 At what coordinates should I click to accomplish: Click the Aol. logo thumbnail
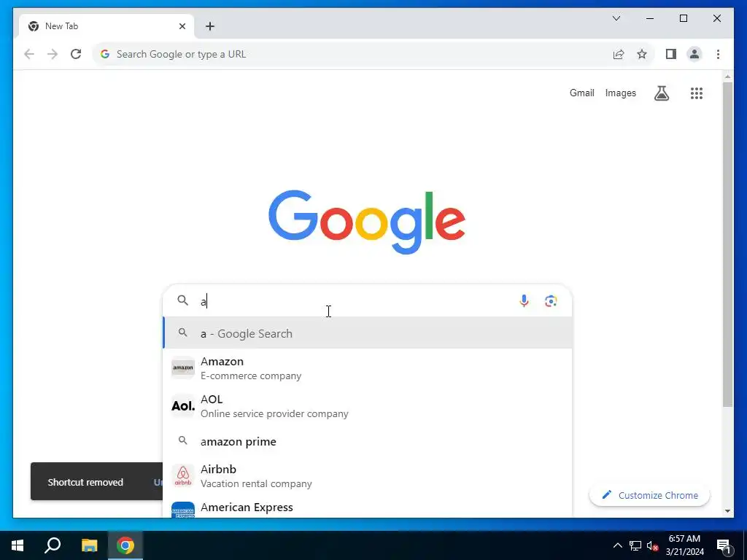coord(183,405)
